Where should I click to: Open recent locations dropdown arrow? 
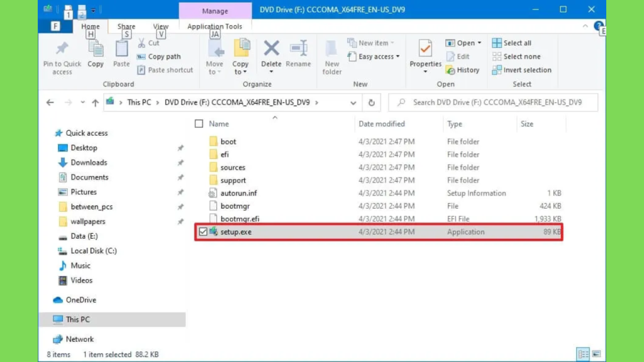[x=82, y=102]
